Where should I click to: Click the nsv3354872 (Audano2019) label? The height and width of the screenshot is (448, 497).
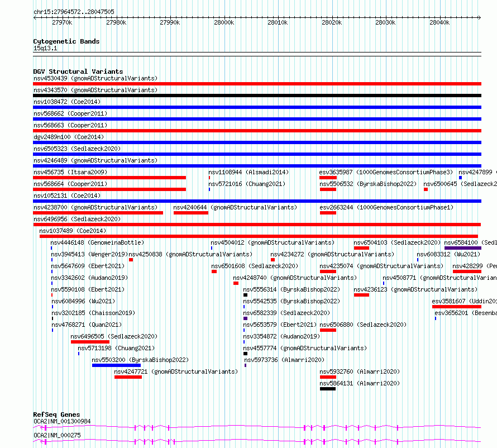coord(281,336)
